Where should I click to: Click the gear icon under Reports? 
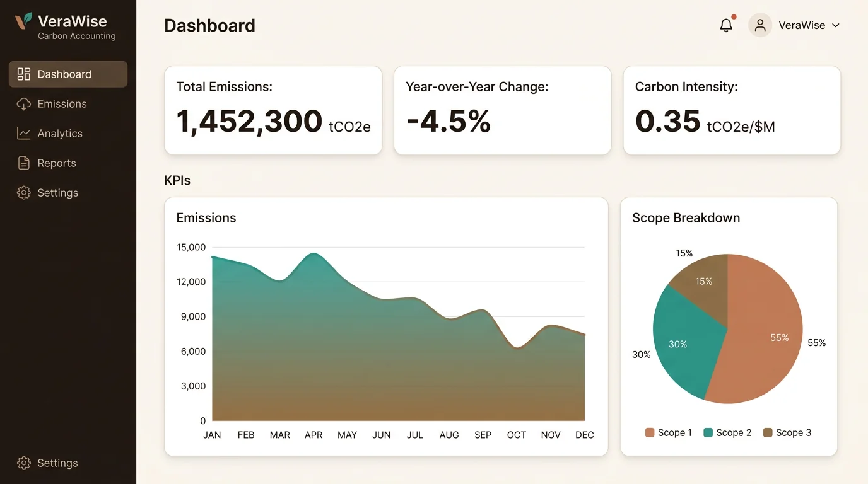coord(23,193)
